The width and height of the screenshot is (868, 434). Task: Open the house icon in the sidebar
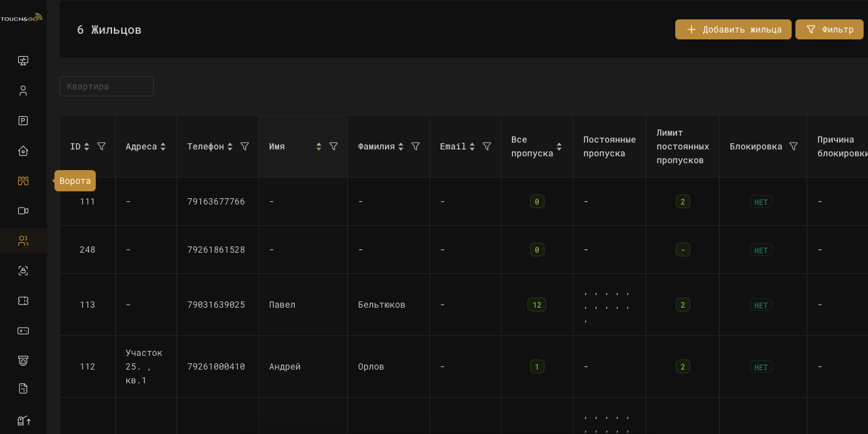click(23, 151)
